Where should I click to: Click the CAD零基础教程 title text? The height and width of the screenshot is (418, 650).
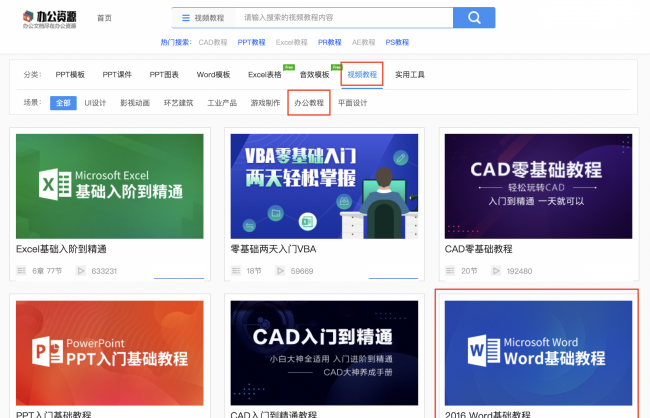pos(479,249)
